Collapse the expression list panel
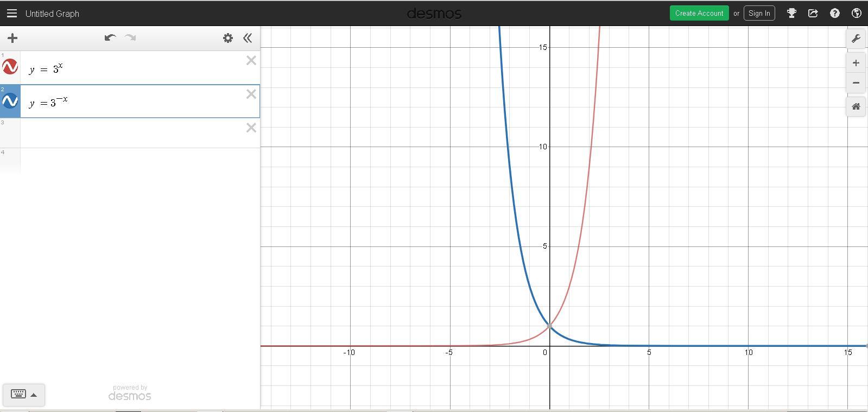 pos(248,38)
